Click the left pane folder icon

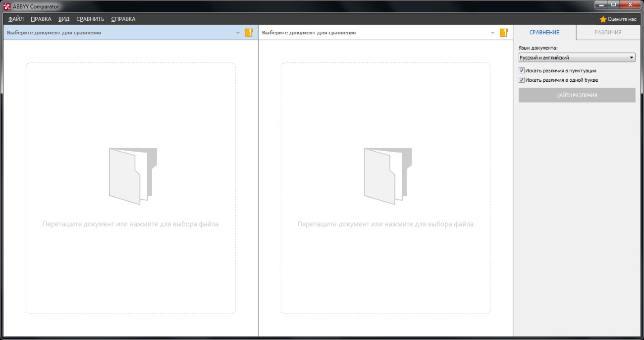coord(133,176)
